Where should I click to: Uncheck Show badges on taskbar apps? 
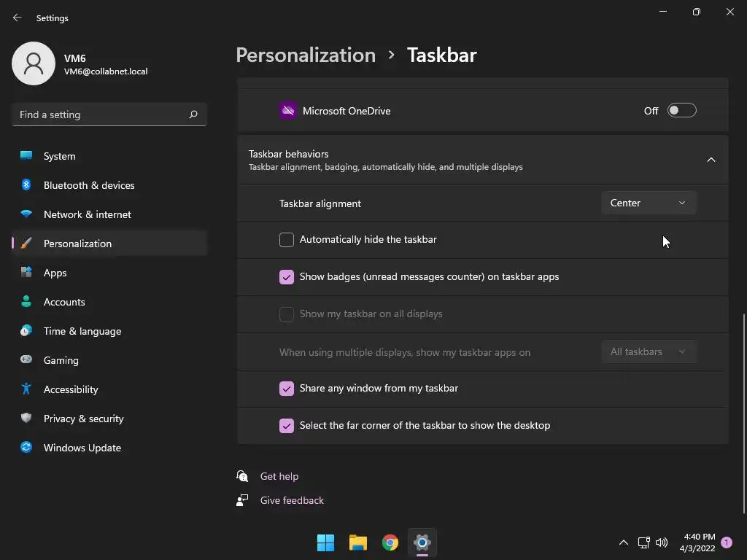(286, 276)
